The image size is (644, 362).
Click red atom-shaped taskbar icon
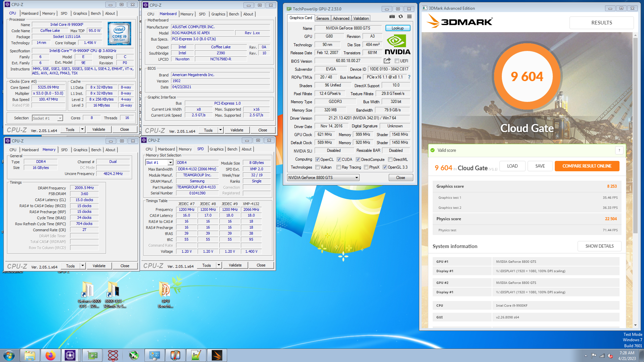tap(113, 355)
